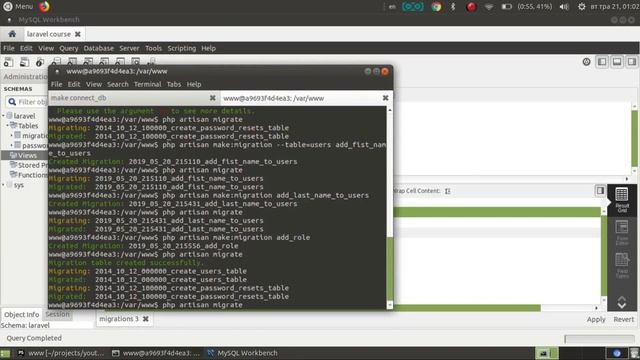This screenshot has height=360, width=640.
Task: Open the object inspector info toolbar icon
Action: (40, 62)
